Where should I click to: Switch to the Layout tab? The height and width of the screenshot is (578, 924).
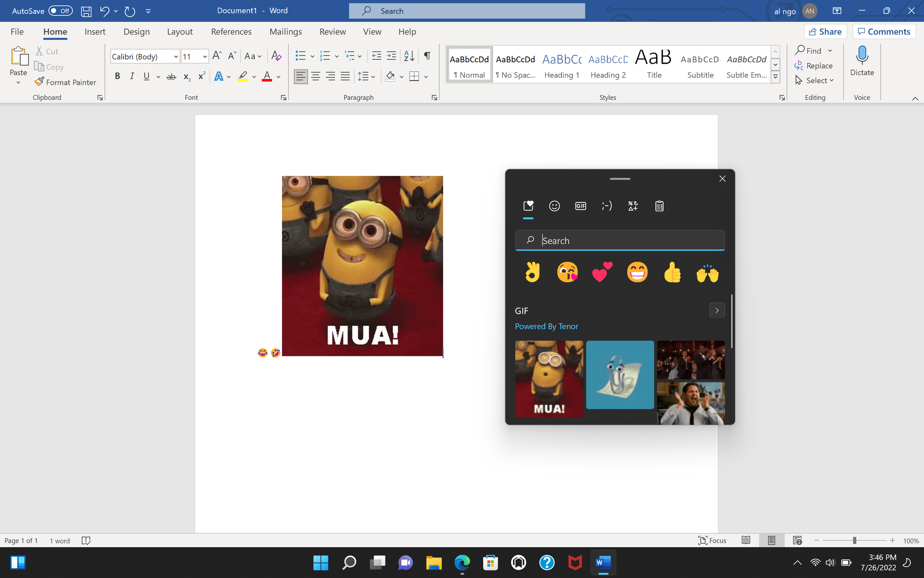pos(180,32)
